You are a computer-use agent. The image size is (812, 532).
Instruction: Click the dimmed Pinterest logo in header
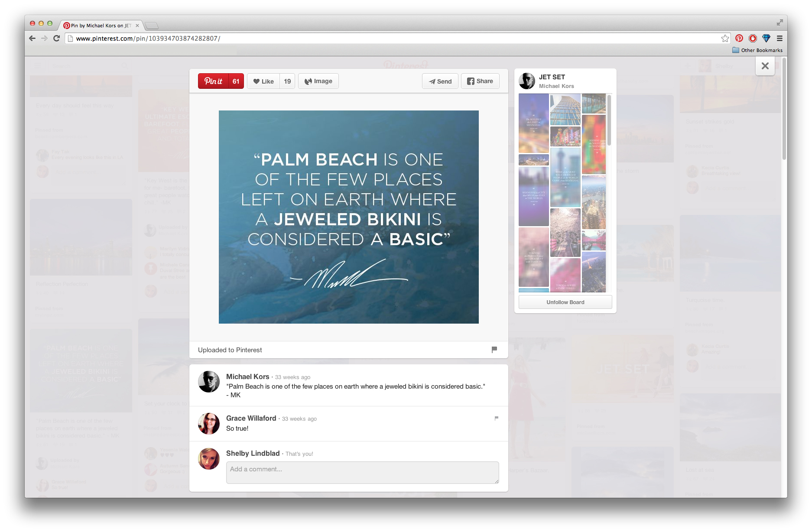pos(405,65)
